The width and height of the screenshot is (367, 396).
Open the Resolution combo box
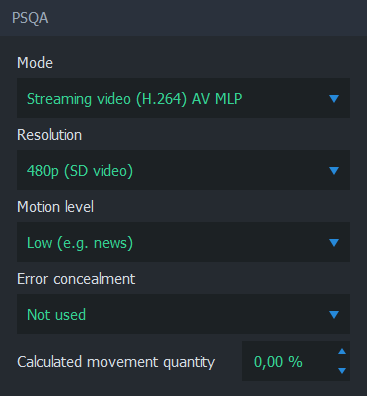(x=183, y=170)
